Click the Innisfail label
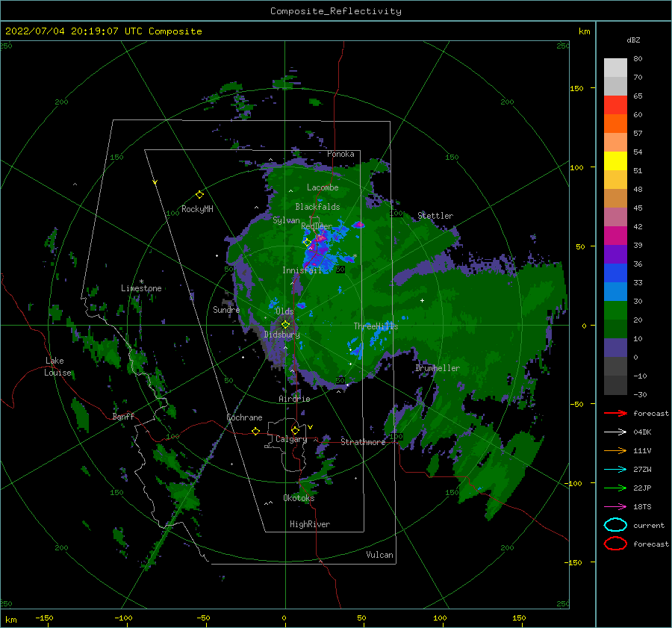 coord(302,270)
